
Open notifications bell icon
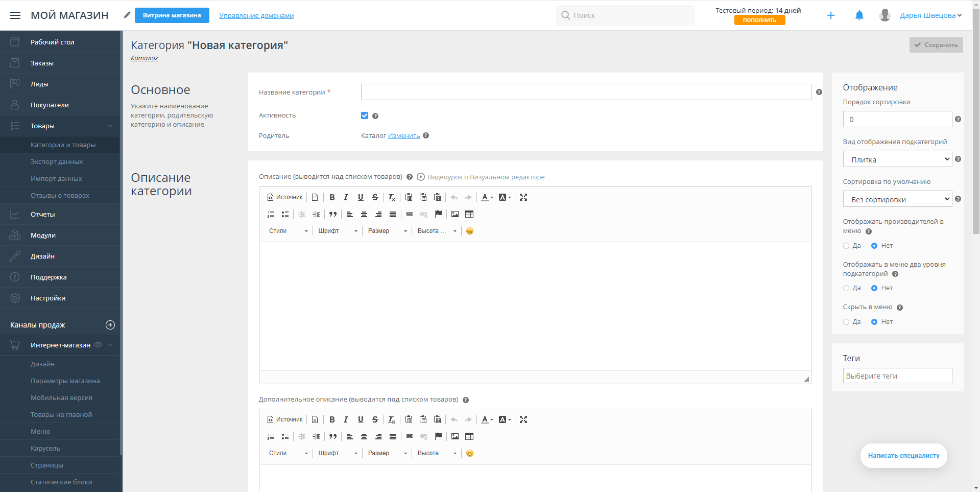(x=859, y=15)
